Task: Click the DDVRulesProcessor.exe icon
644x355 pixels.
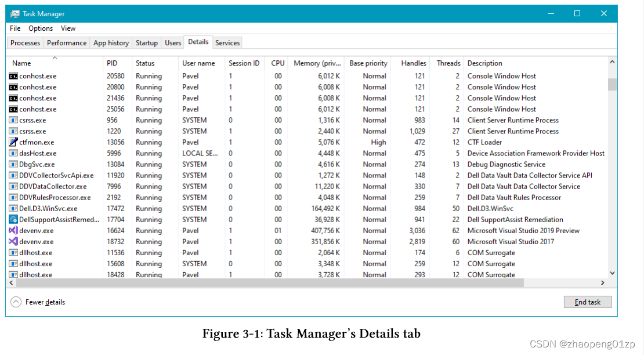Action: [13, 198]
